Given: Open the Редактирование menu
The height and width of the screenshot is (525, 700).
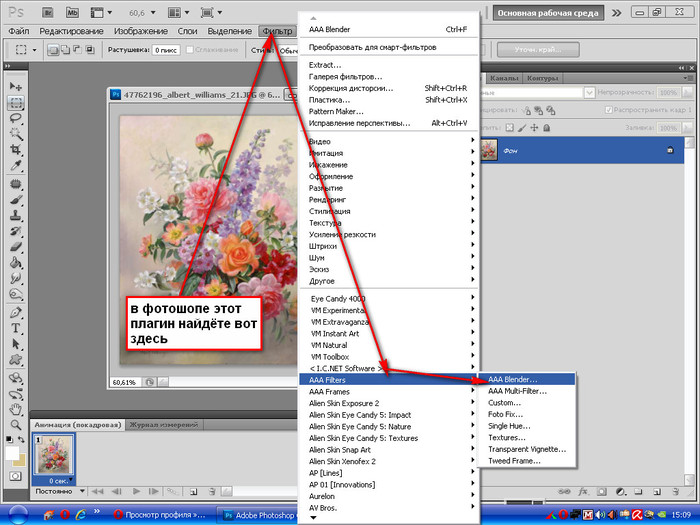Looking at the screenshot, I should tap(71, 31).
